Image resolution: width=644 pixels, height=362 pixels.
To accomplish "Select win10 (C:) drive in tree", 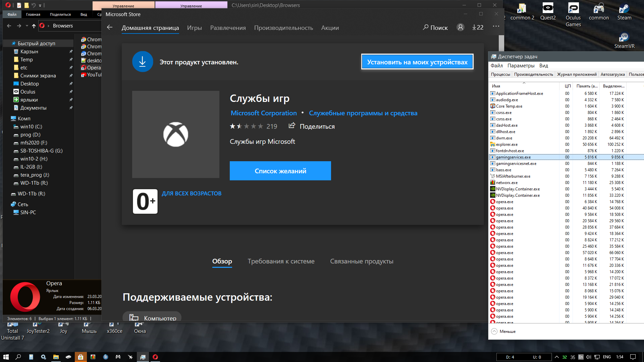I will click(x=31, y=127).
